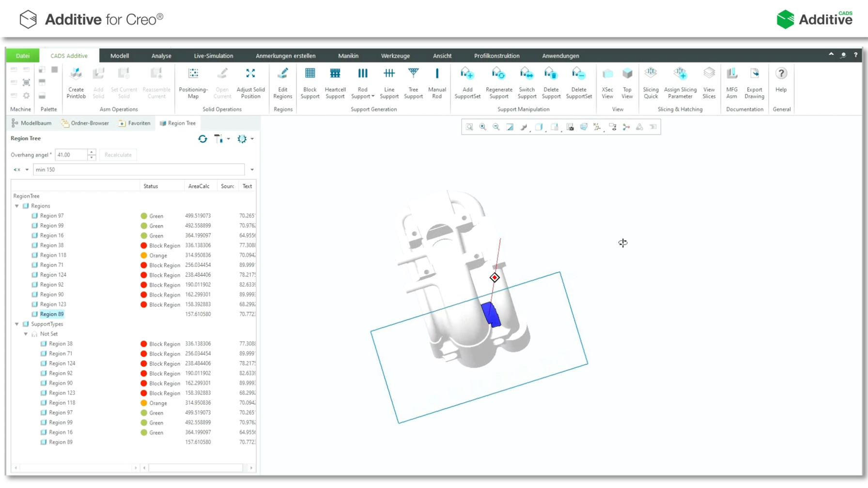Open XSec View

pyautogui.click(x=607, y=83)
